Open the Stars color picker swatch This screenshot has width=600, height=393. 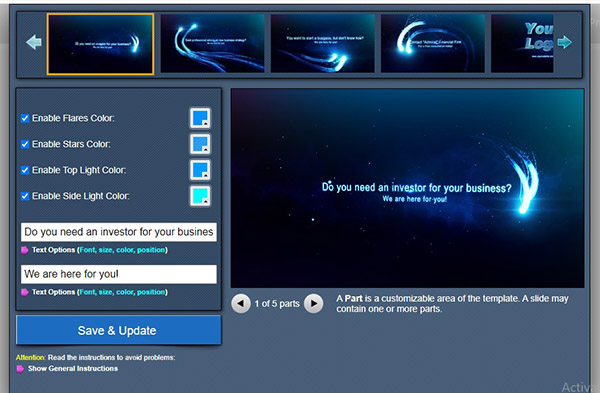click(200, 144)
